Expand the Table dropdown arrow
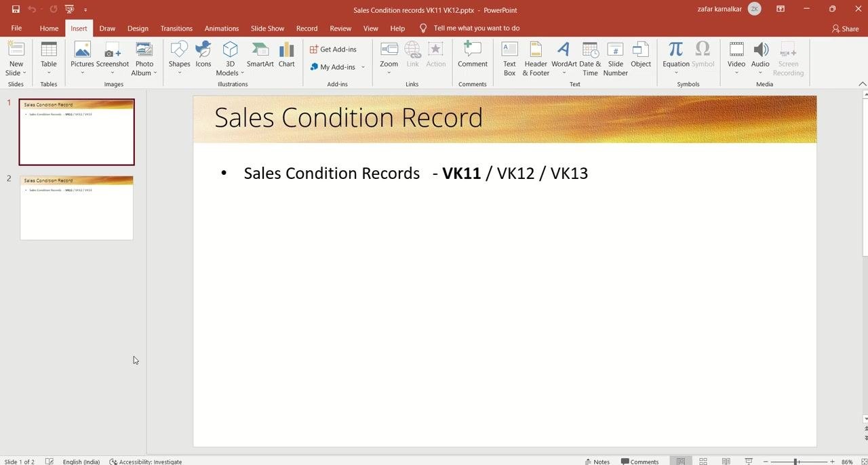 pyautogui.click(x=49, y=73)
